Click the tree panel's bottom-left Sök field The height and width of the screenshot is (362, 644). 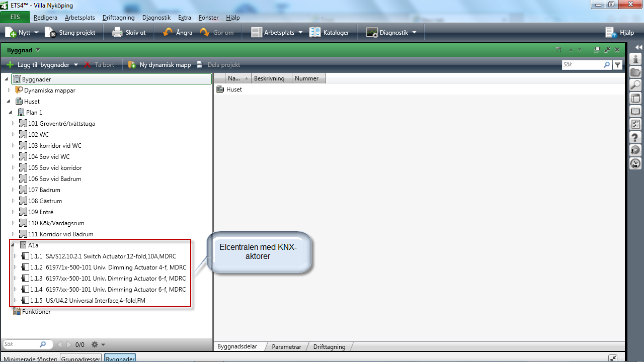click(x=21, y=344)
